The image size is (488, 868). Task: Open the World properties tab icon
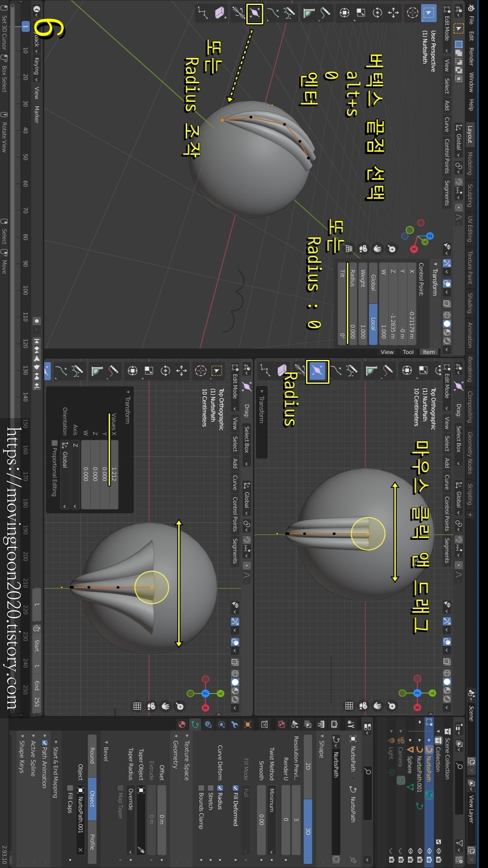tap(282, 724)
